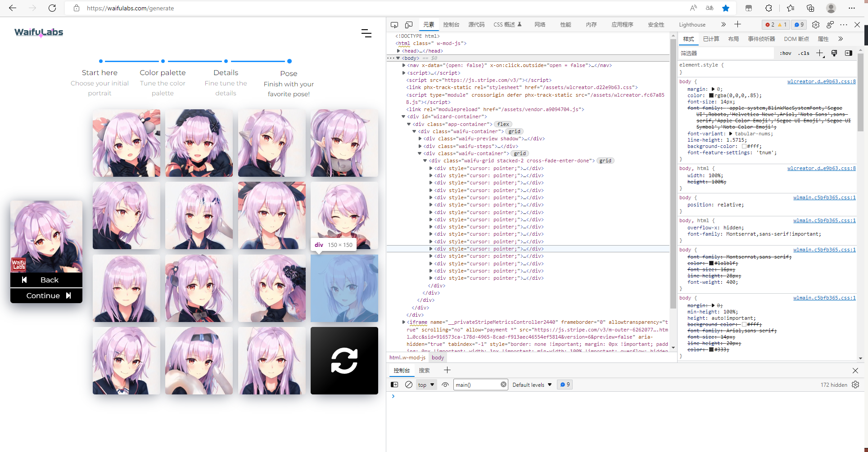Show more DevTools tabs after Lighthouse
This screenshot has width=868, height=452.
click(723, 24)
